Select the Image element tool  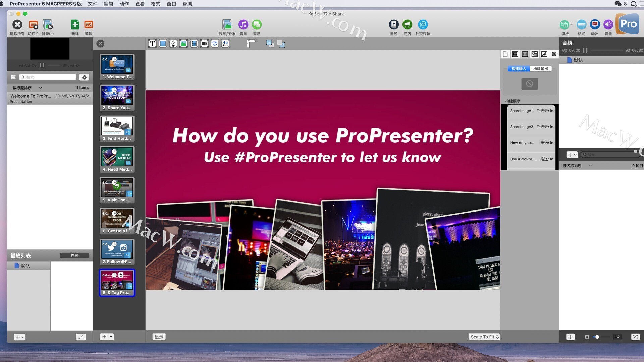[x=183, y=44]
